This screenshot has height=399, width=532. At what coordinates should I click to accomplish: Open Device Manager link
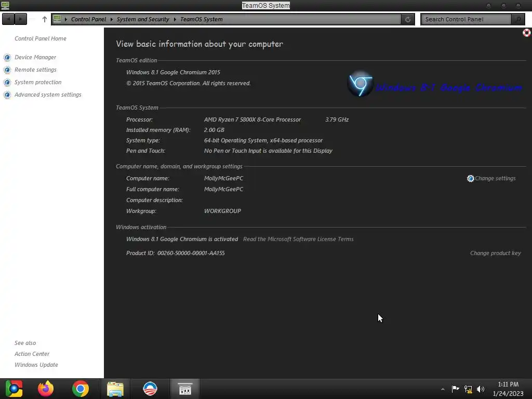pyautogui.click(x=35, y=57)
